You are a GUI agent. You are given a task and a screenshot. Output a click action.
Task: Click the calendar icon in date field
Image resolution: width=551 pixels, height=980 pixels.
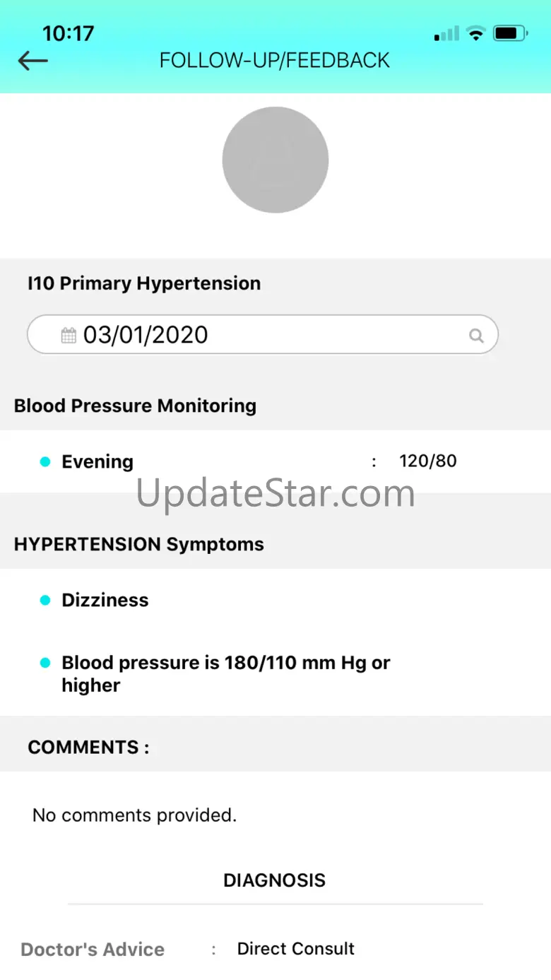click(69, 335)
